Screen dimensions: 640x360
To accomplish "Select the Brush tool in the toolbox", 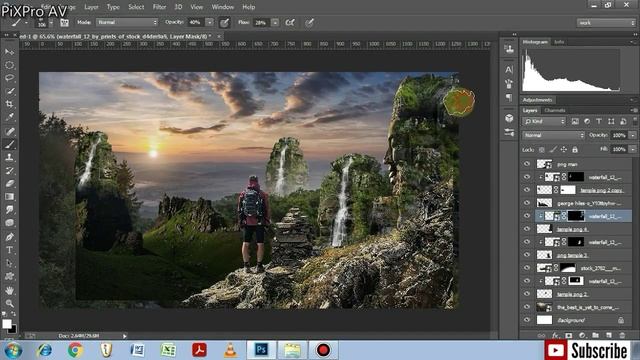I will click(9, 144).
